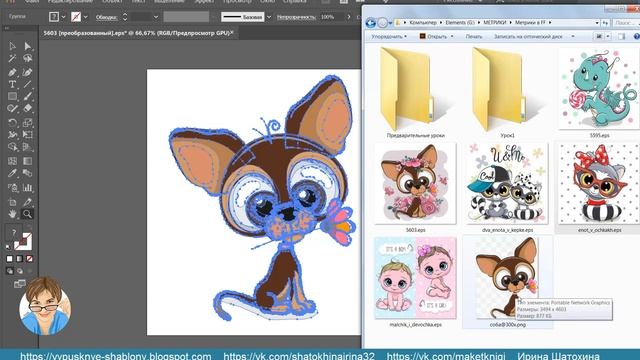The width and height of the screenshot is (640, 360).
Task: Select the Blend tool
Action: coord(27,173)
